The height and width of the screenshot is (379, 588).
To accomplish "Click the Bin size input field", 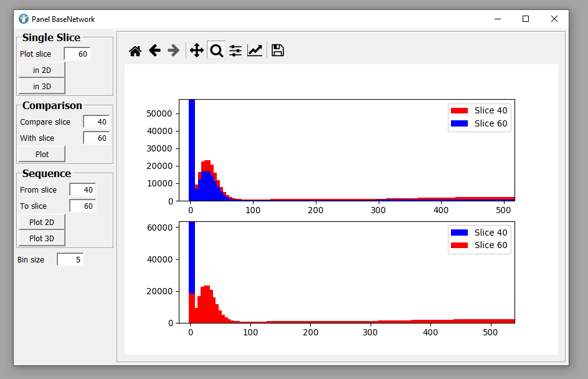I will (x=70, y=259).
